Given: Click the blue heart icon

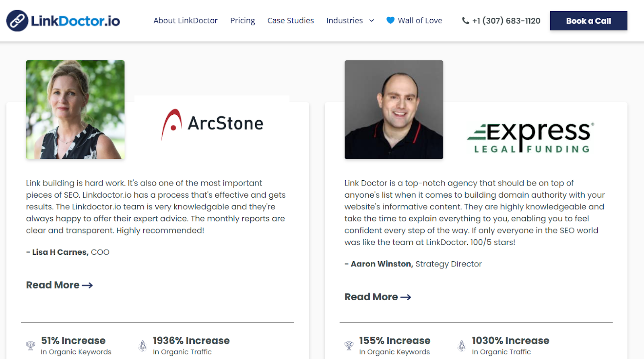Looking at the screenshot, I should pos(390,20).
